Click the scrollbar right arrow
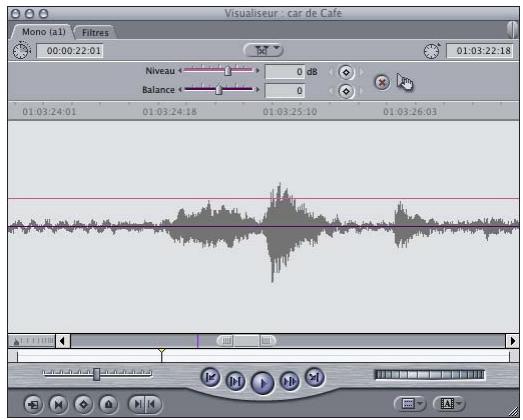Screen dimensions: 523x420 point(512,341)
